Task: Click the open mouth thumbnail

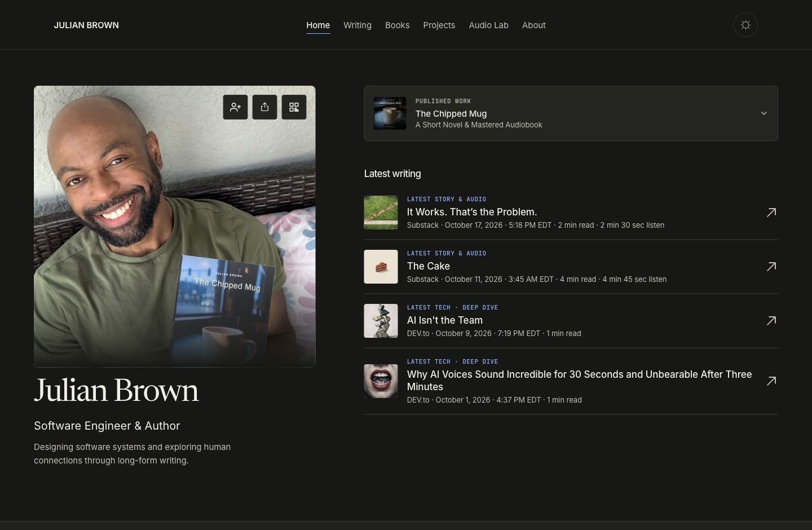Action: point(381,381)
